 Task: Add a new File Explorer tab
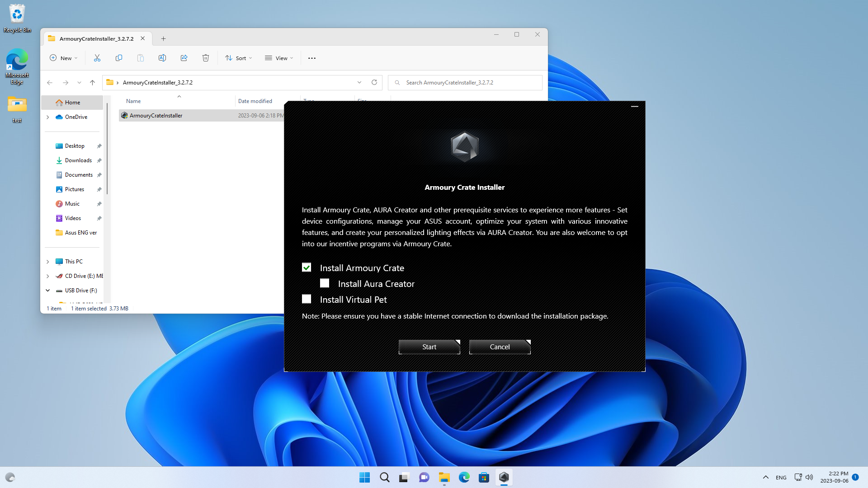[x=164, y=39]
